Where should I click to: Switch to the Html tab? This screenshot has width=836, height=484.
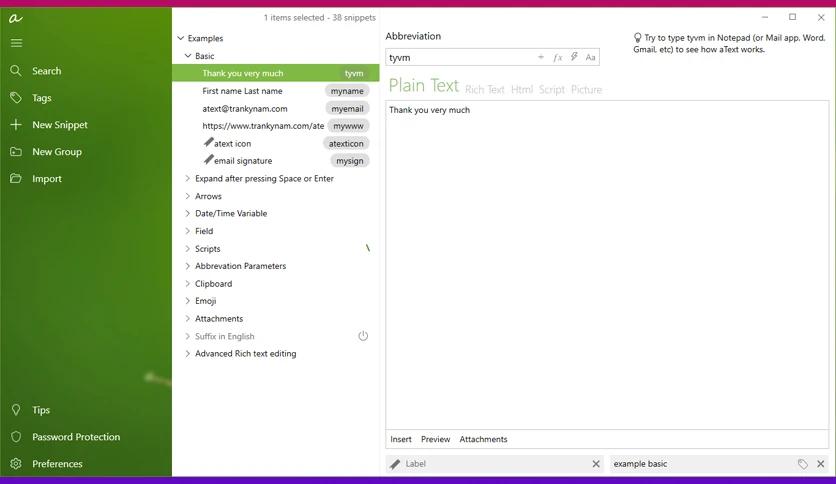pos(522,90)
